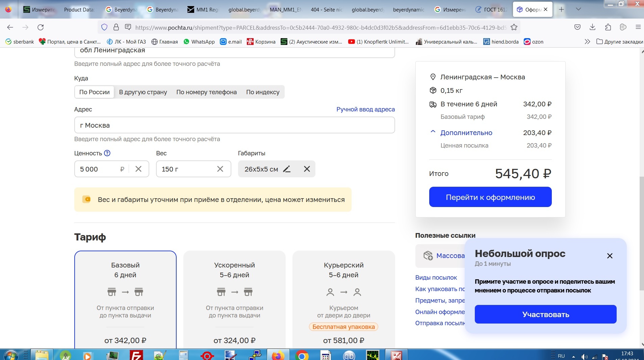Screen dimensions: 644x360
Task: Click the volume icon in system tray
Action: [584, 357]
